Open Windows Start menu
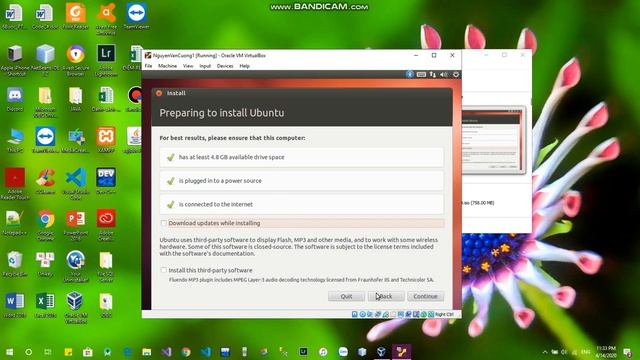 click(9, 351)
